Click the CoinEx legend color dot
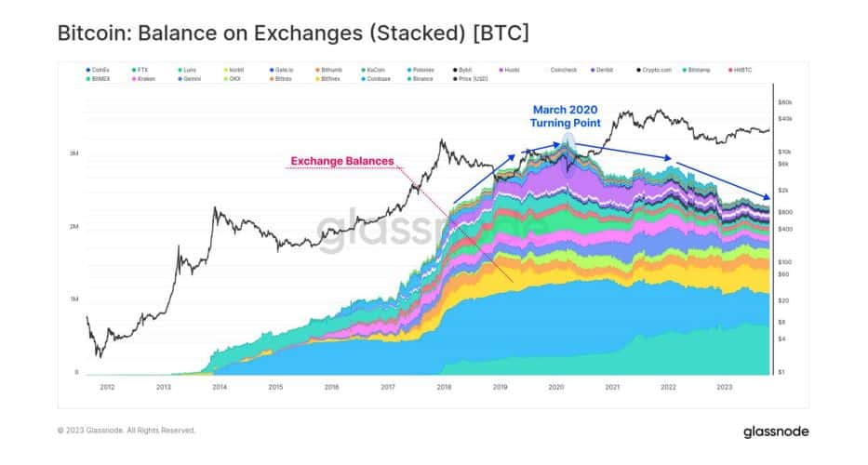The height and width of the screenshot is (465, 868). point(88,70)
